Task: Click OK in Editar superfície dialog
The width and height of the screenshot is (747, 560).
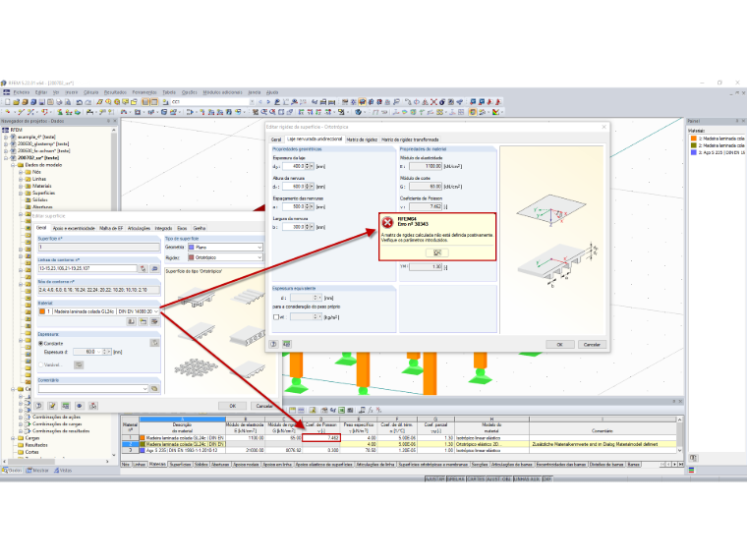Action: point(233,406)
